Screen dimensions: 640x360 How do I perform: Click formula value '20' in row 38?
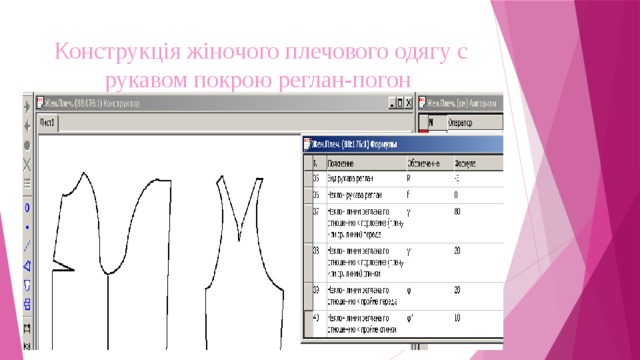click(x=457, y=251)
